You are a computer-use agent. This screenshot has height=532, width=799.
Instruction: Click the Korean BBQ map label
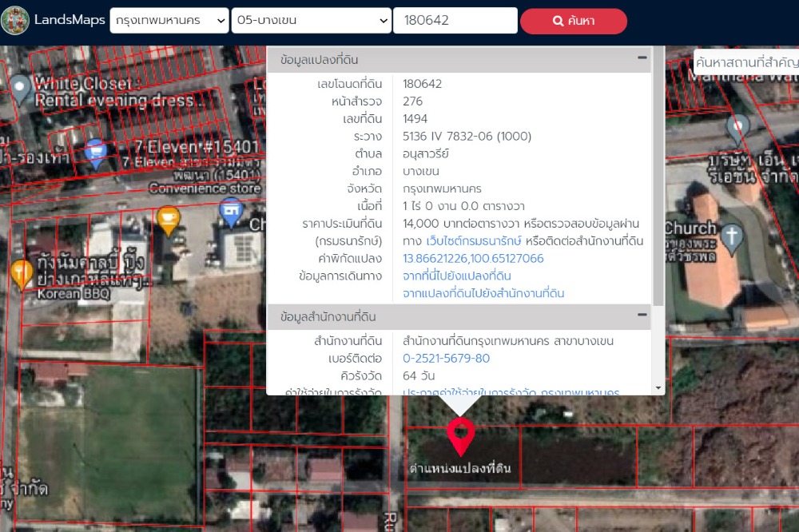[74, 293]
